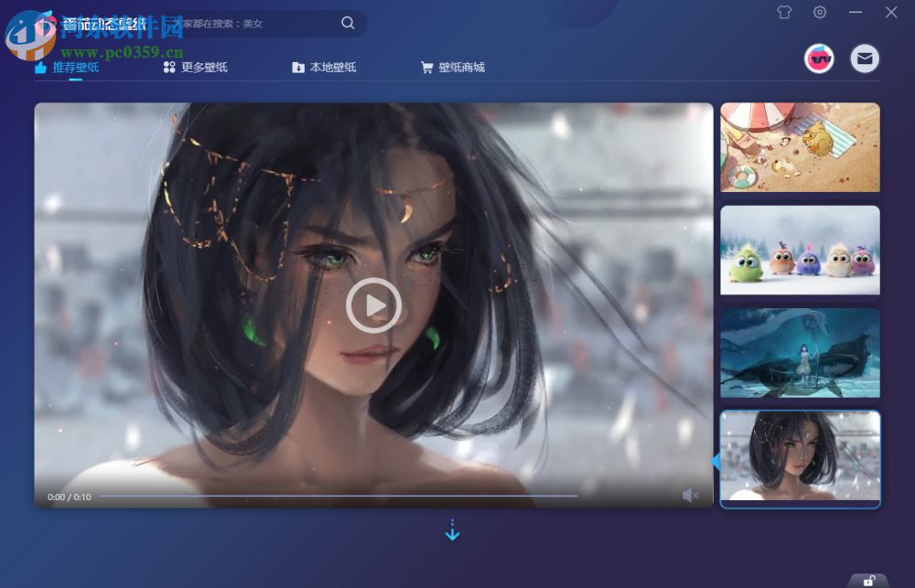Open the 本地壁纸 tab

(x=324, y=67)
